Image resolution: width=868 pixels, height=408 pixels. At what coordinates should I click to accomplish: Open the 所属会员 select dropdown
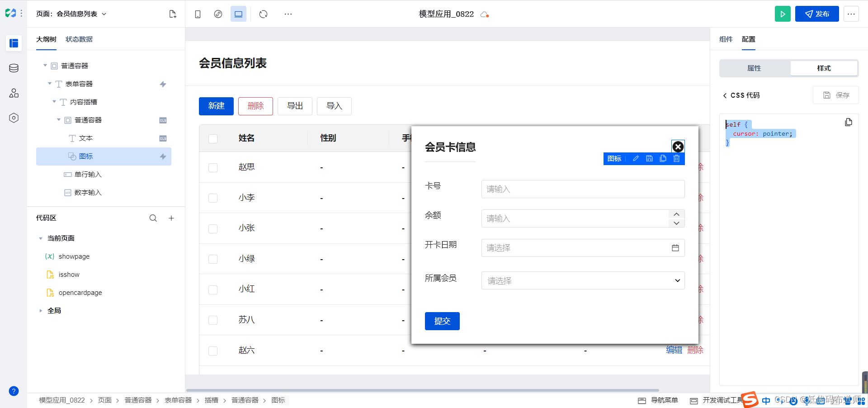pyautogui.click(x=583, y=280)
